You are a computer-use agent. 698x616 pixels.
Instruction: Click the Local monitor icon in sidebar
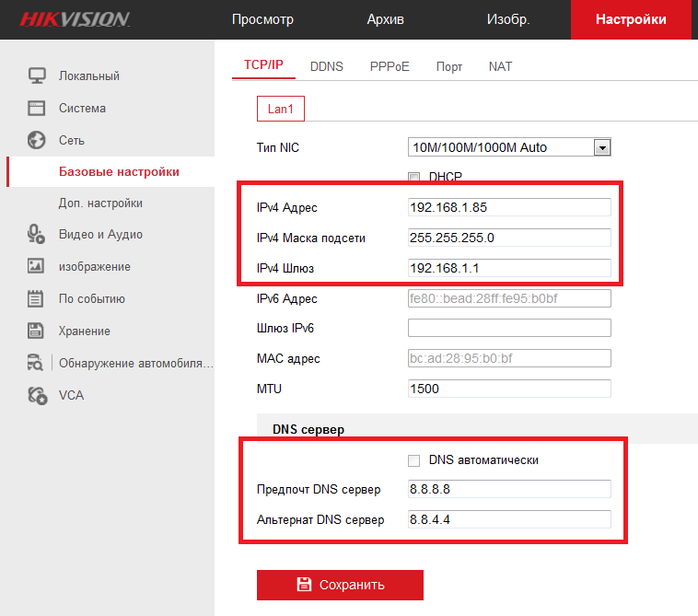37,76
